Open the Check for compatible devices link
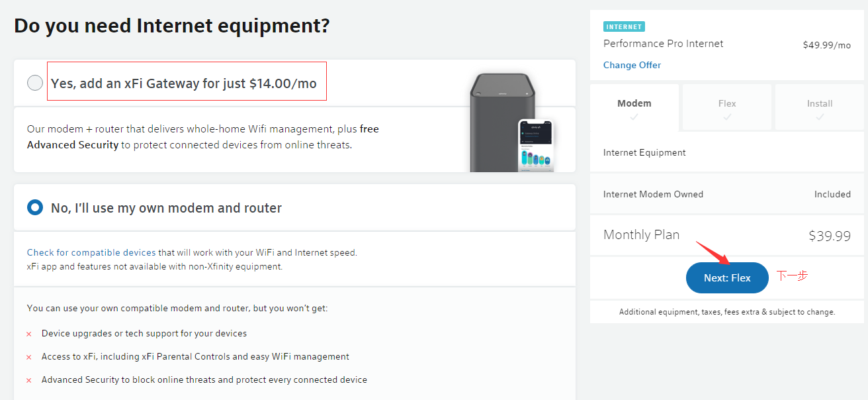This screenshot has height=400, width=868. (91, 252)
